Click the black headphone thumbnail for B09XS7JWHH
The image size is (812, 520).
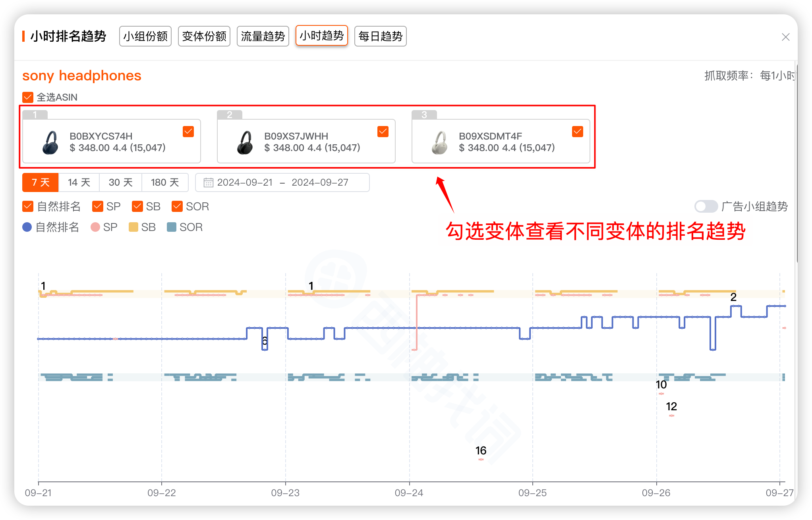tap(245, 142)
